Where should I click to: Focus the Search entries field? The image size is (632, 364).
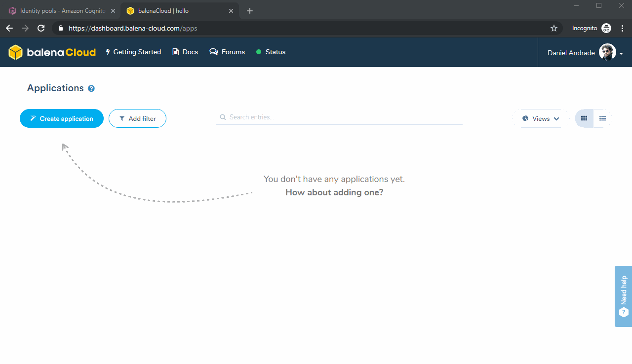click(341, 117)
